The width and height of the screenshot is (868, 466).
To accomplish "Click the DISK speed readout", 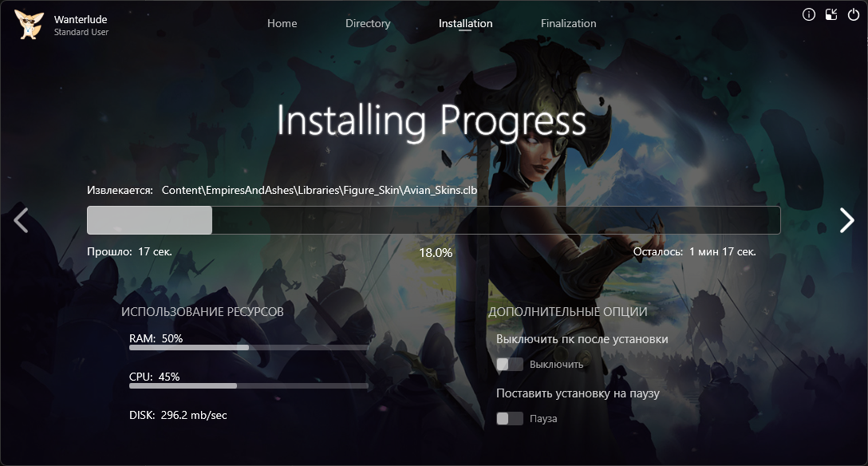I will point(178,415).
